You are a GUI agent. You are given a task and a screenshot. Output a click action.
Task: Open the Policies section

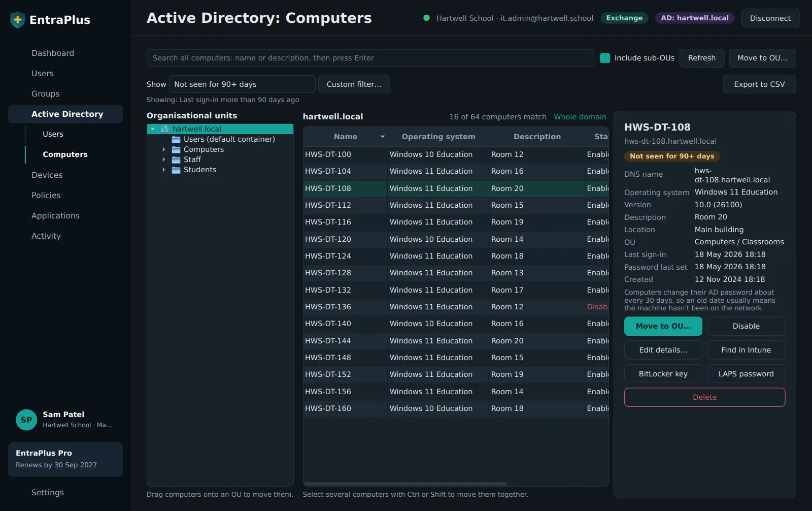pyautogui.click(x=46, y=196)
